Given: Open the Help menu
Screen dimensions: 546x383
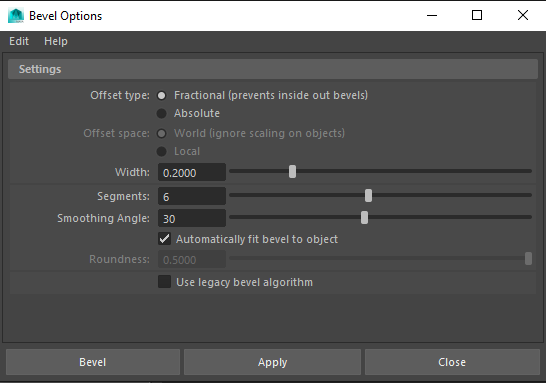Looking at the screenshot, I should pyautogui.click(x=56, y=41).
